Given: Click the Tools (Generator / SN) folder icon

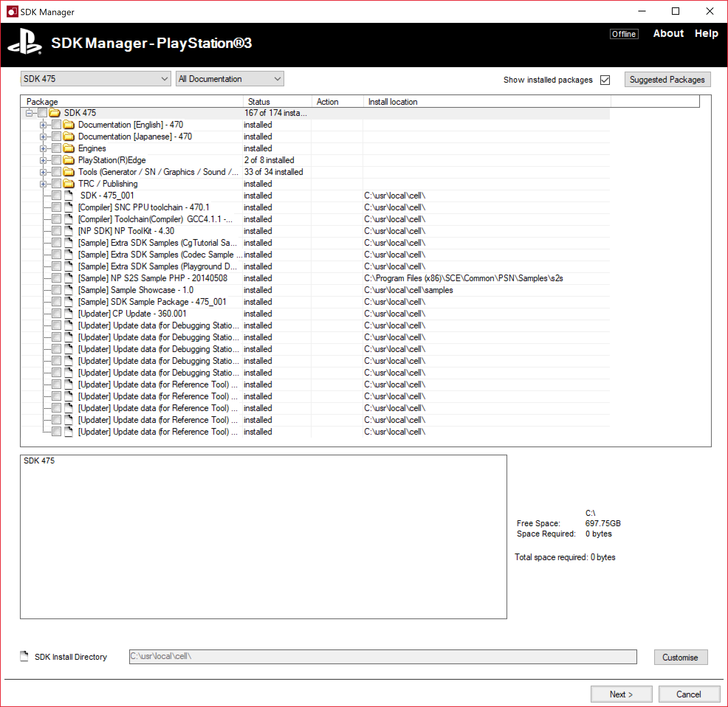Looking at the screenshot, I should pyautogui.click(x=69, y=172).
